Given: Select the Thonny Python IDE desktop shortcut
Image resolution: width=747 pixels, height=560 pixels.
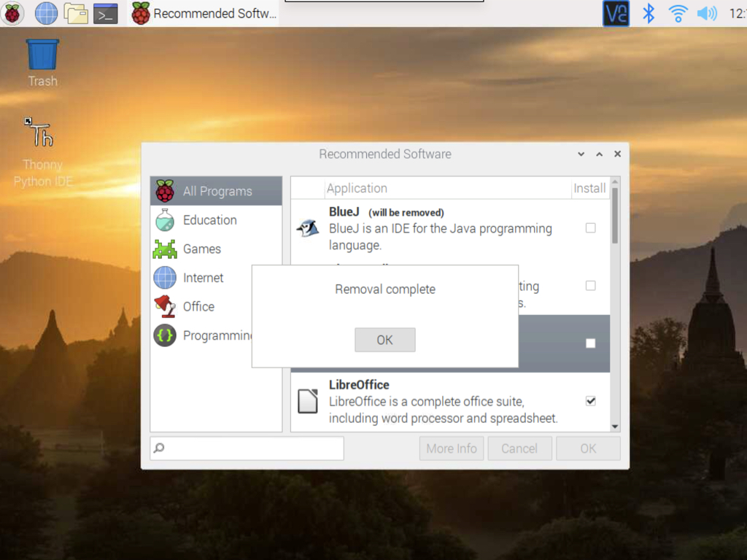Looking at the screenshot, I should [43, 152].
